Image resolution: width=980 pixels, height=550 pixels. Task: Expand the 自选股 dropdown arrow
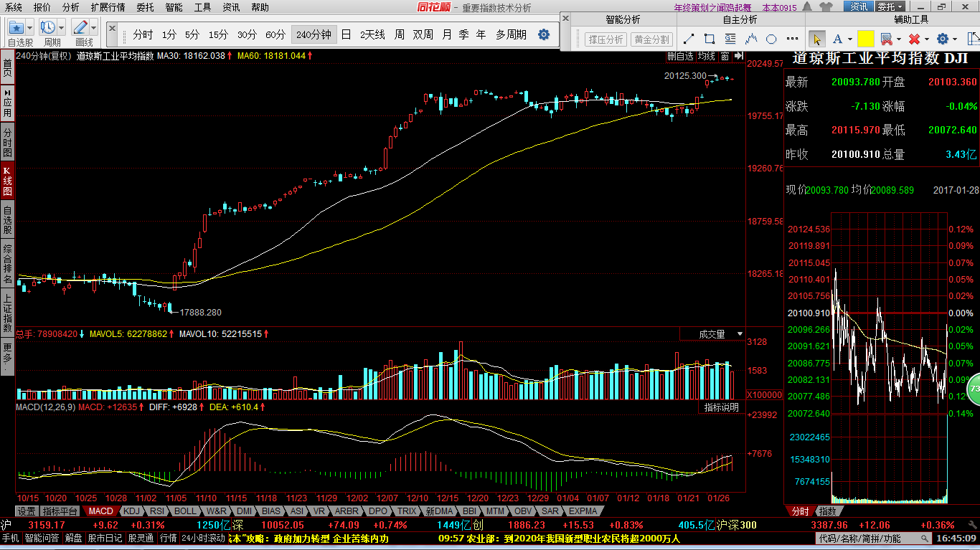point(30,28)
